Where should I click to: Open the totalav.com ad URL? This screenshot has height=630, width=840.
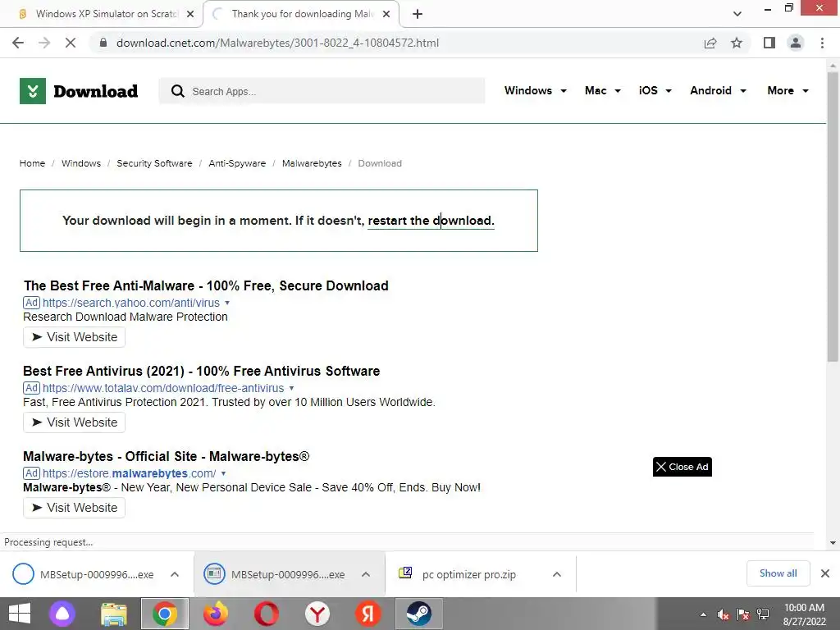[x=163, y=388]
